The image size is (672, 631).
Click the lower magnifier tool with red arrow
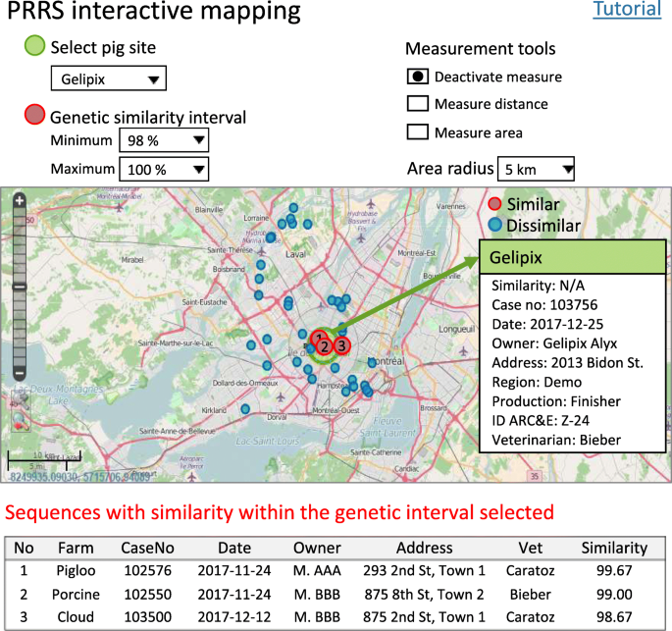click(19, 421)
